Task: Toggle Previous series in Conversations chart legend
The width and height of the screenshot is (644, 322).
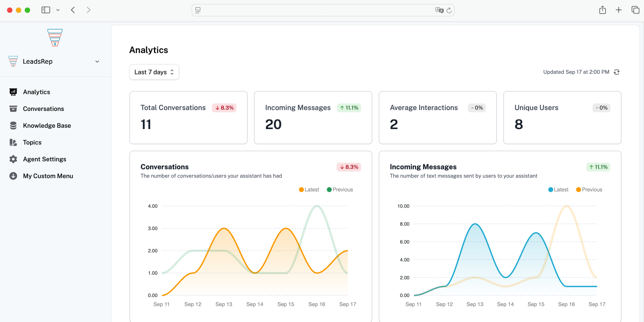Action: click(x=340, y=190)
